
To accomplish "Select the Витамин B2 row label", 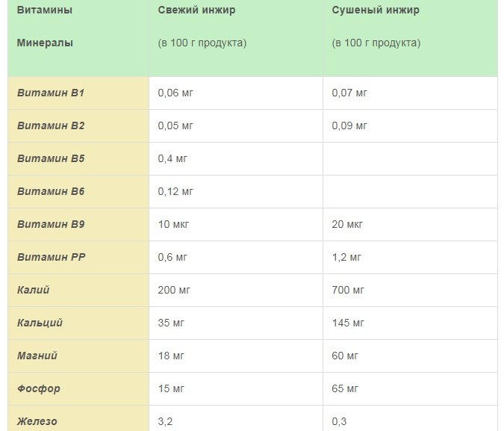I will click(51, 126).
